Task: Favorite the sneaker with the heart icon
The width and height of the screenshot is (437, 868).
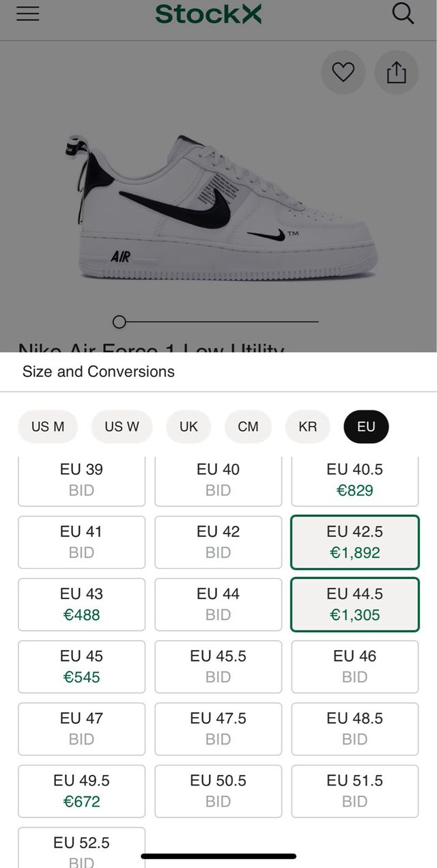Action: point(343,72)
